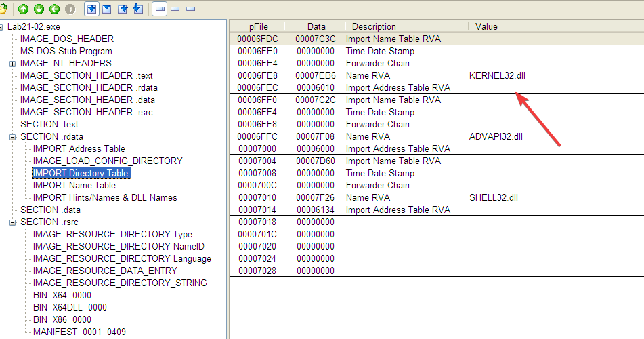This screenshot has height=339, width=644.
Task: Click the greyed forward arrow toolbar icon
Action: point(70,9)
